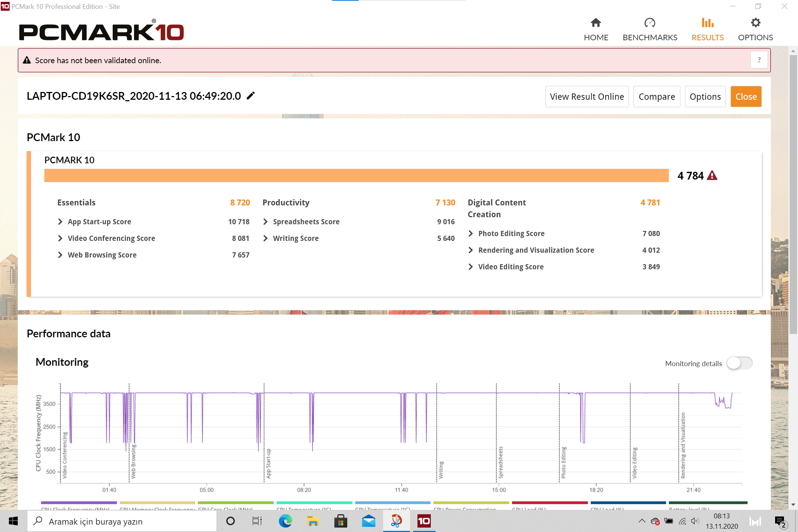Image resolution: width=798 pixels, height=532 pixels.
Task: Open the PCMark 10 taskbar icon
Action: (x=424, y=521)
